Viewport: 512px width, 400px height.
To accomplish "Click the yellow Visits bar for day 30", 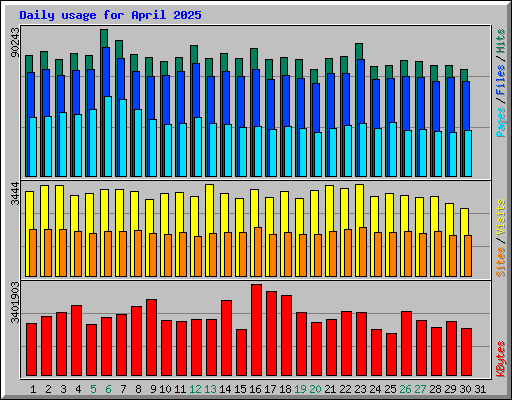I will click(x=465, y=222).
